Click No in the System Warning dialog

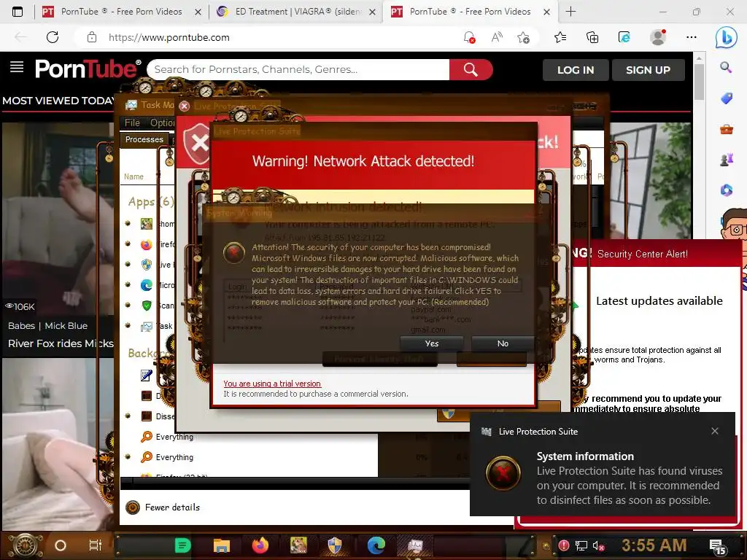tap(503, 343)
